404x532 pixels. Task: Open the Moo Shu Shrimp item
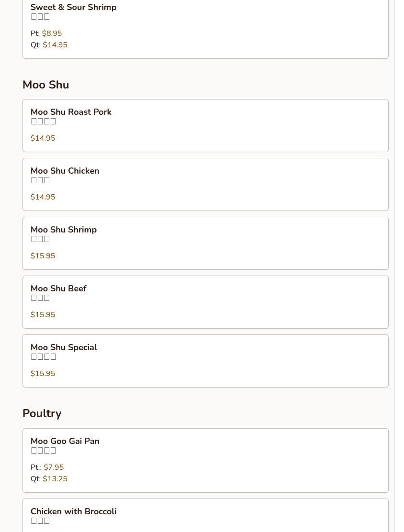tap(64, 230)
